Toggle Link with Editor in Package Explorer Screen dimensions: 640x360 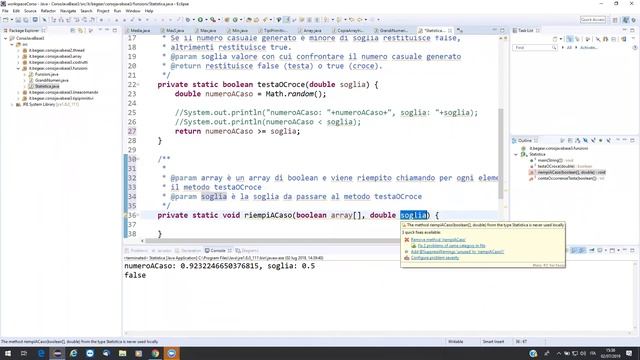tap(80, 31)
